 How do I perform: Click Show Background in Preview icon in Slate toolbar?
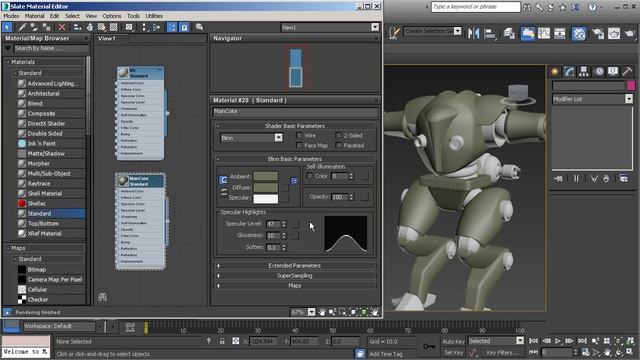click(113, 27)
